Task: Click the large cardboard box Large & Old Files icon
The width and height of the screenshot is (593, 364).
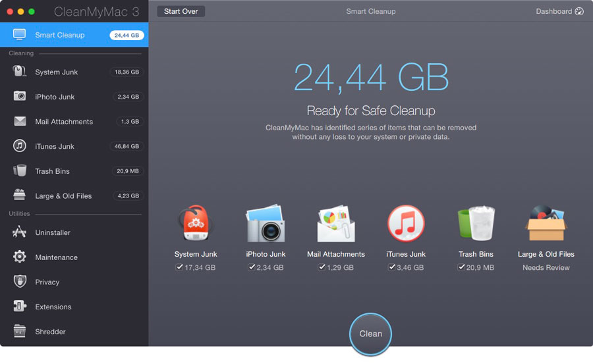Action: tap(546, 223)
